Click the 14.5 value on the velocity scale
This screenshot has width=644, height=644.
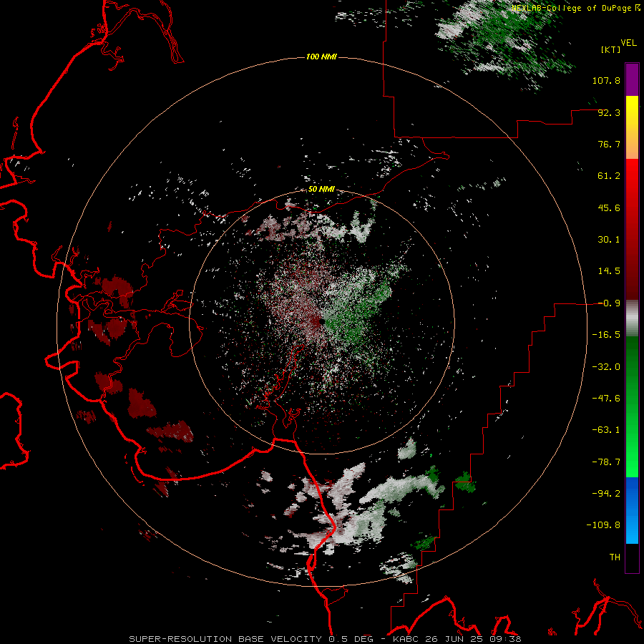pos(609,271)
